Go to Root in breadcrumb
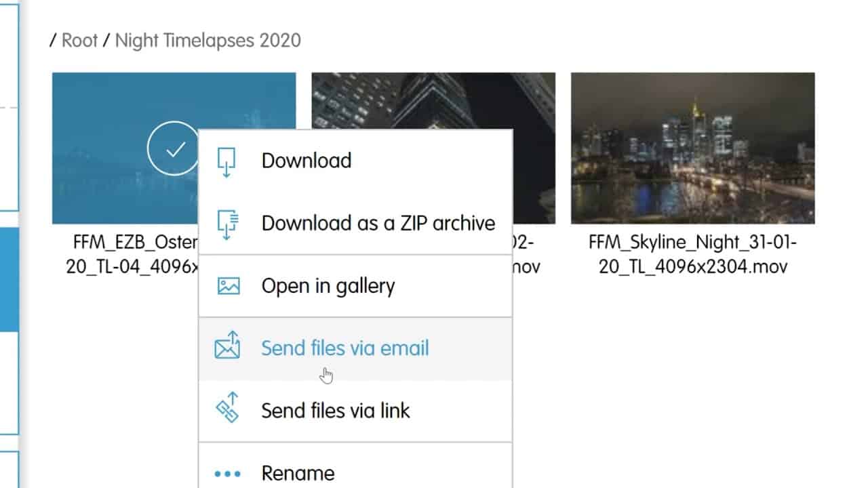This screenshot has height=488, width=868. tap(80, 41)
